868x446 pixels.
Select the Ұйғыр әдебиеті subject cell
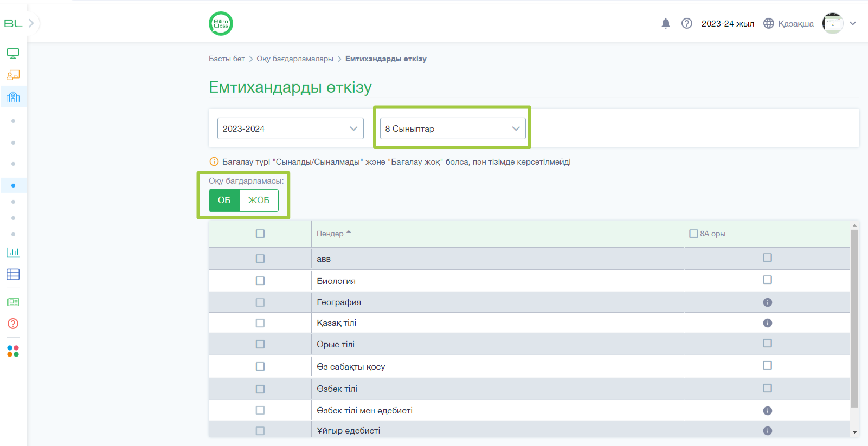pyautogui.click(x=498, y=430)
